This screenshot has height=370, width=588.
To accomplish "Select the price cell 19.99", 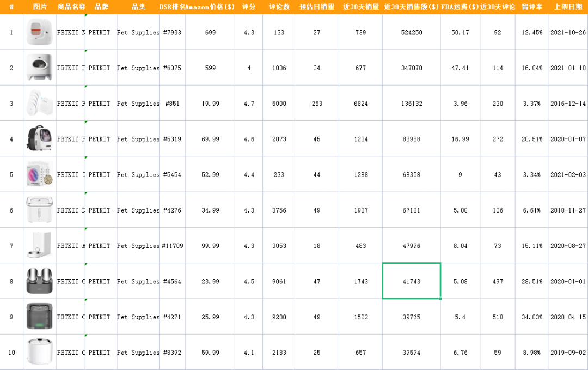I will (210, 104).
